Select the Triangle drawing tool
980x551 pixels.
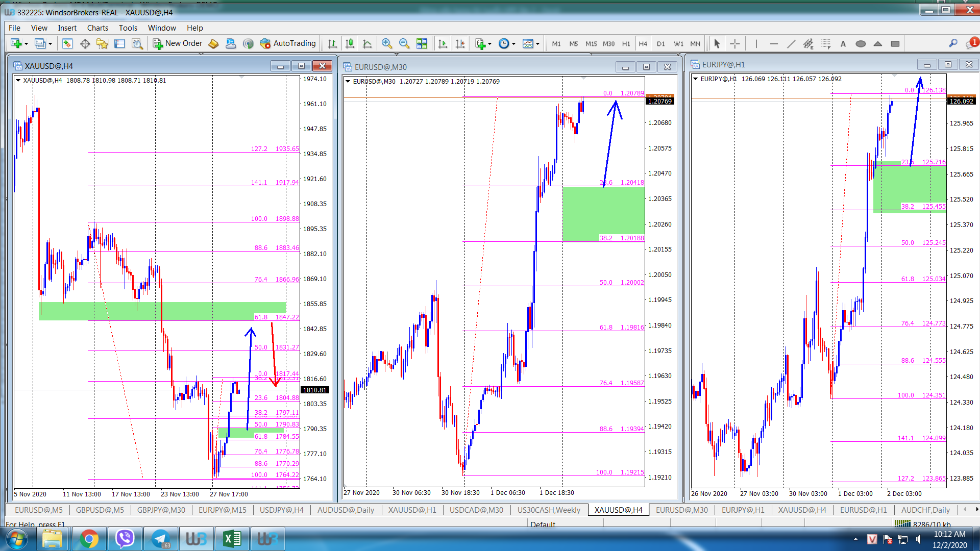[x=878, y=44]
